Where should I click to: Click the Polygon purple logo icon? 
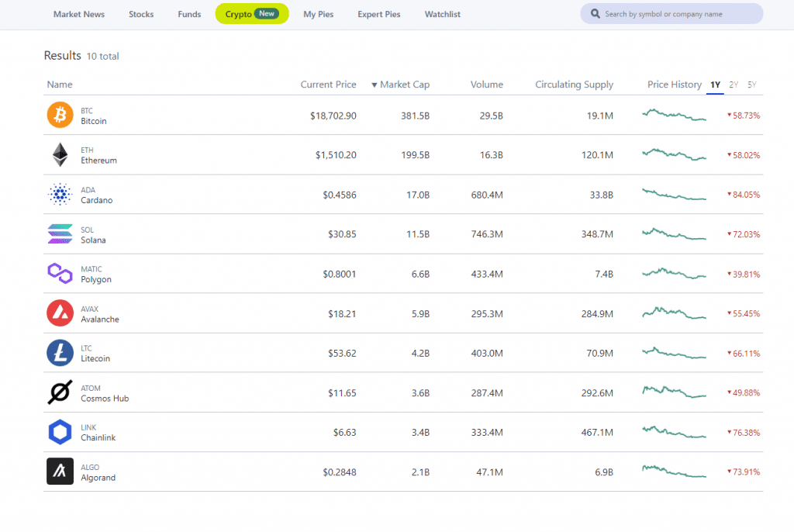pyautogui.click(x=60, y=274)
